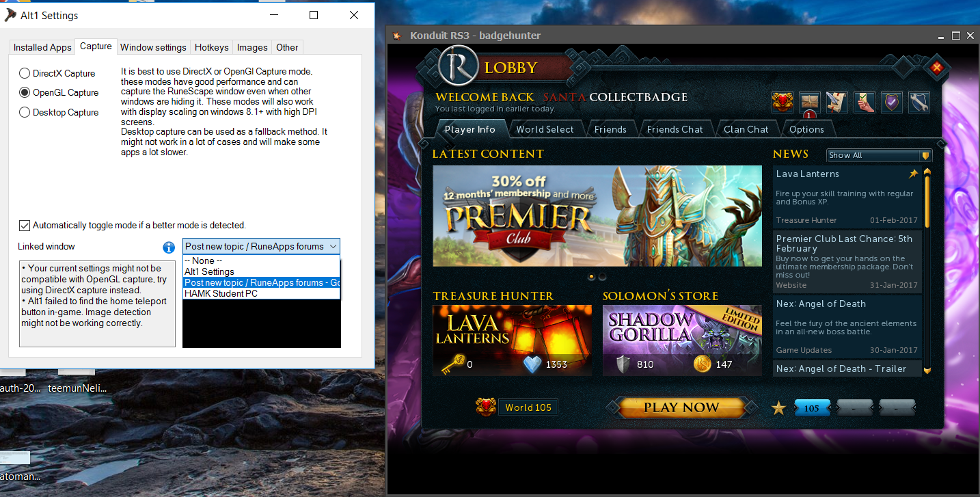
Task: Switch to Other tab
Action: (287, 47)
